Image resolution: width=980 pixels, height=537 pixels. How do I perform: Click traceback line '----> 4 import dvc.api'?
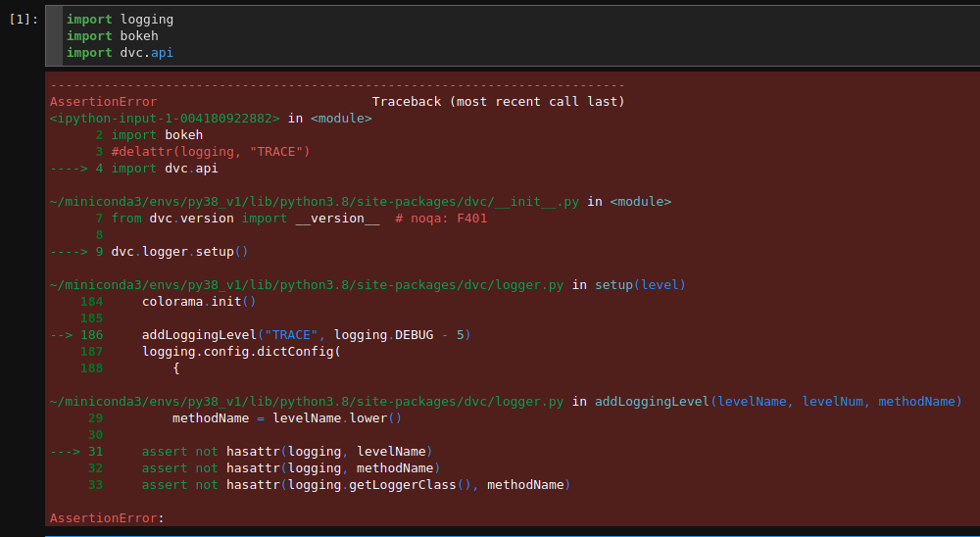click(x=133, y=169)
